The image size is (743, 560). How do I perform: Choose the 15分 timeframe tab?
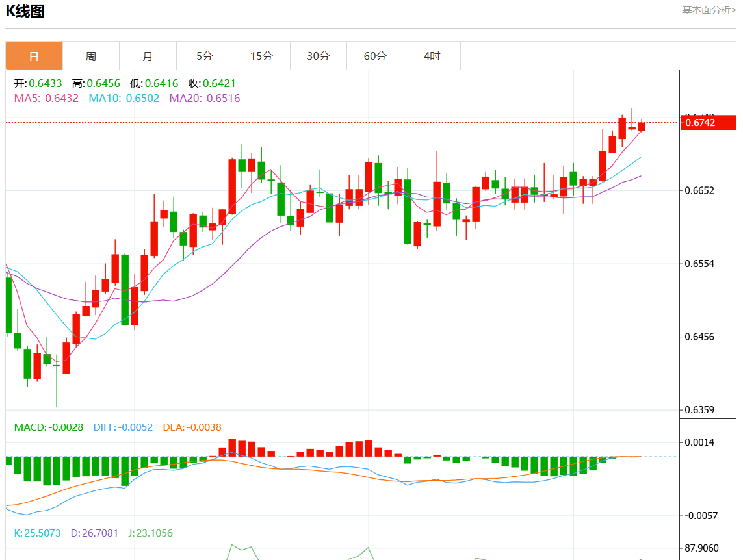click(261, 56)
